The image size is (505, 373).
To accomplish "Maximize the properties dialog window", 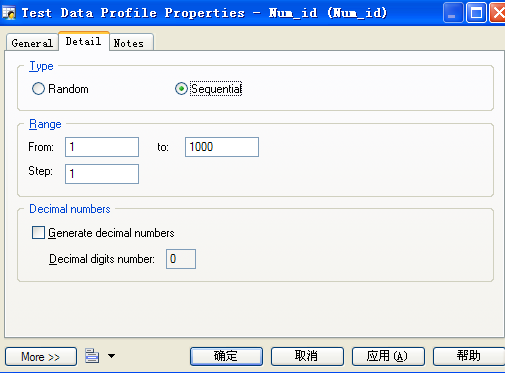I will click(476, 13).
